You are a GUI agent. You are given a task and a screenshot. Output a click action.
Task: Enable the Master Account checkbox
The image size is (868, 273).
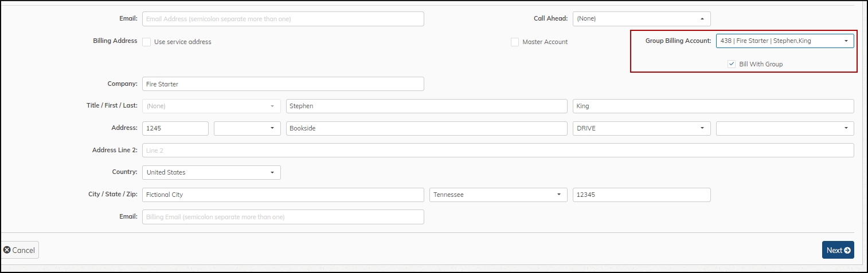coord(515,42)
